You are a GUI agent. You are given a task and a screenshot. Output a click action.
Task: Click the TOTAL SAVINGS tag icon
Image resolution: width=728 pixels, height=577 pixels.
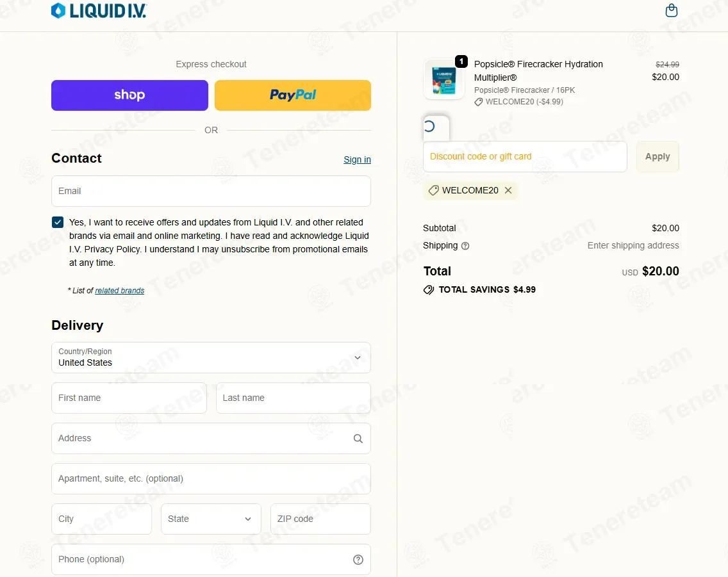pos(429,290)
